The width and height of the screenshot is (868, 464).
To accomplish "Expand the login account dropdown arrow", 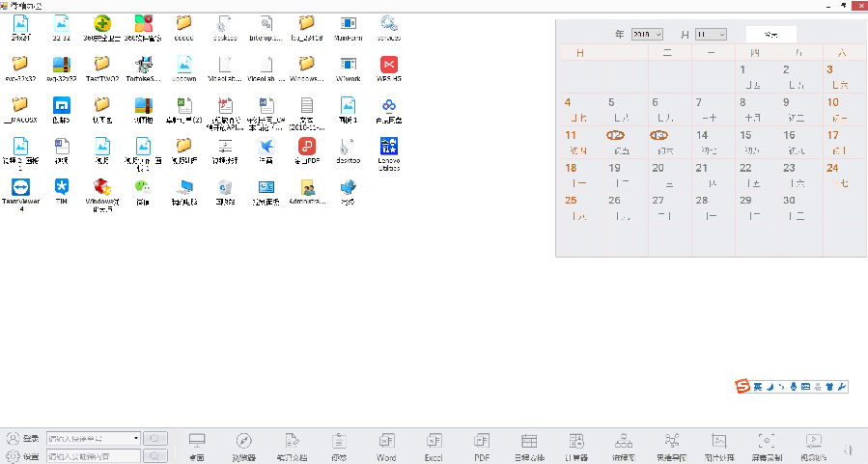I will (135, 439).
